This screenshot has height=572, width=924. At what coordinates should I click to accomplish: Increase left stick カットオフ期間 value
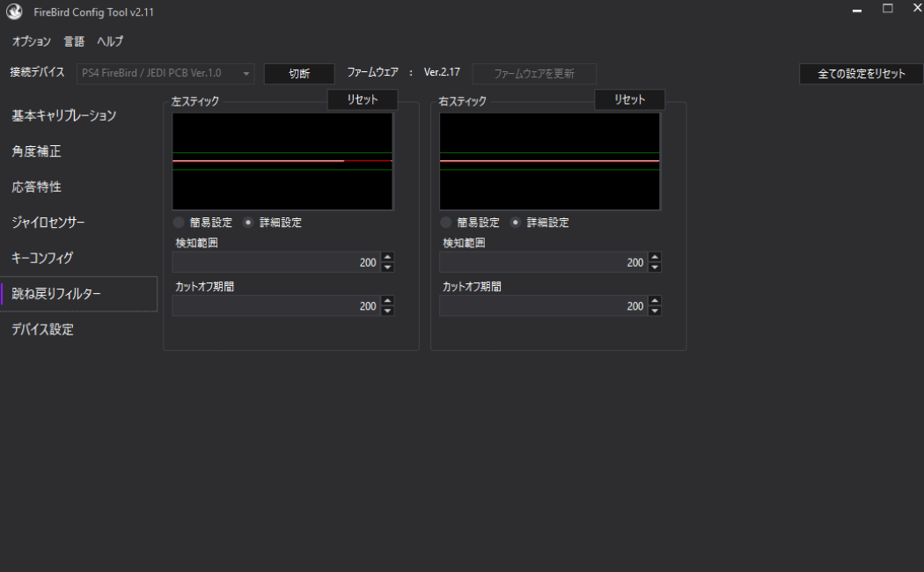coord(387,300)
